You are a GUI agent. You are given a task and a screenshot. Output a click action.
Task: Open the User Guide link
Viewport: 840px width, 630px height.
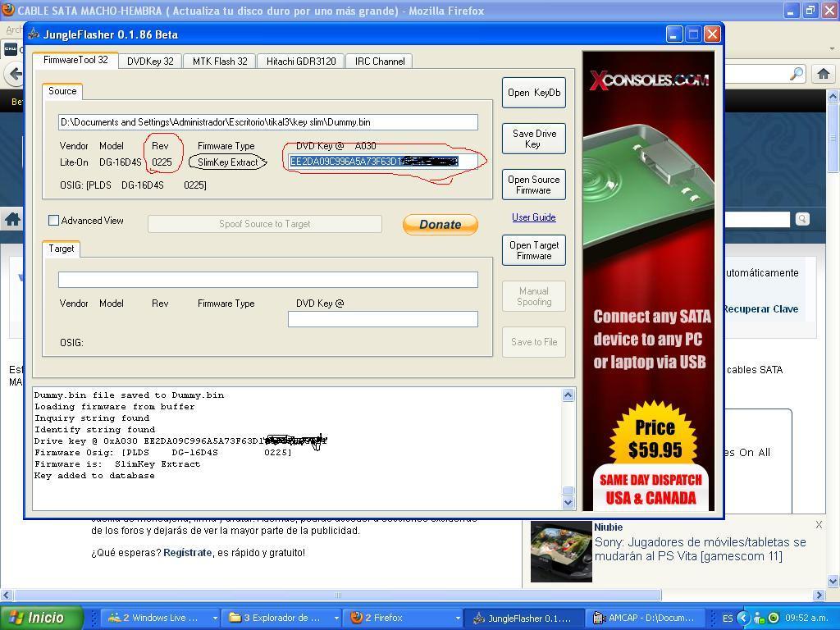pos(533,217)
